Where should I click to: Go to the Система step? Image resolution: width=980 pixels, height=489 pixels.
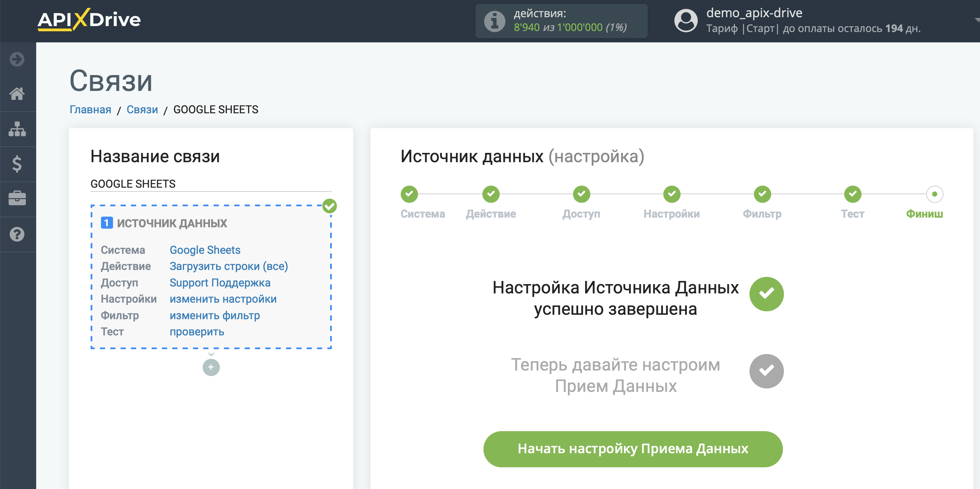(x=409, y=194)
